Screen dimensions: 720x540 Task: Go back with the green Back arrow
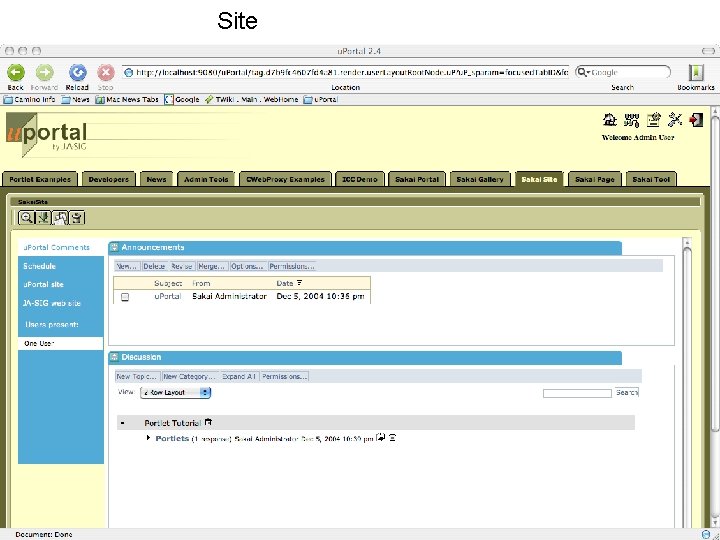[16, 73]
